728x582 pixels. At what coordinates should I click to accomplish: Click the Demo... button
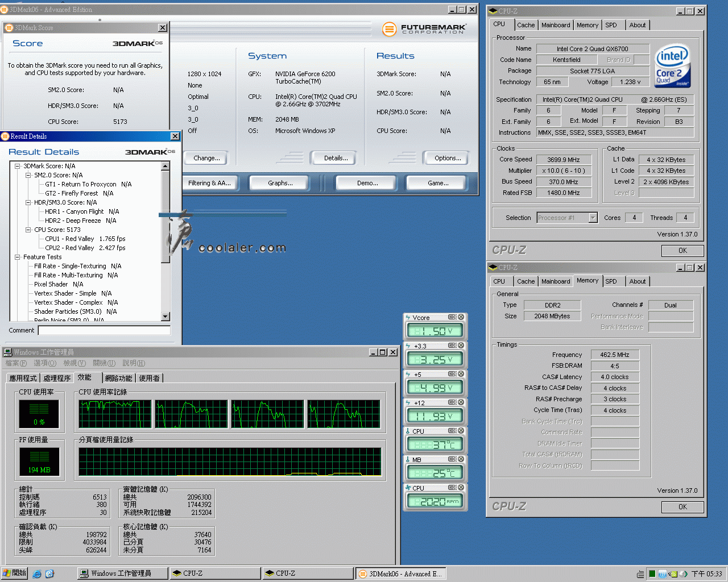tap(367, 183)
